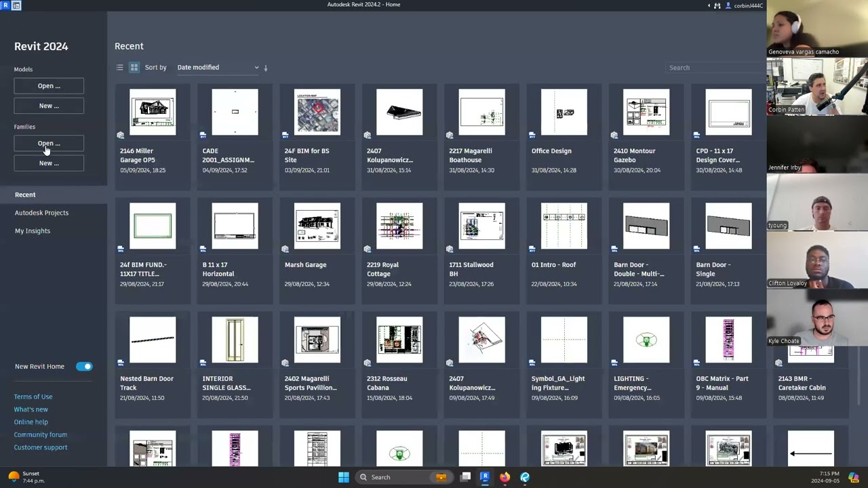Click Open under Models
The height and width of the screenshot is (488, 868).
pyautogui.click(x=49, y=86)
